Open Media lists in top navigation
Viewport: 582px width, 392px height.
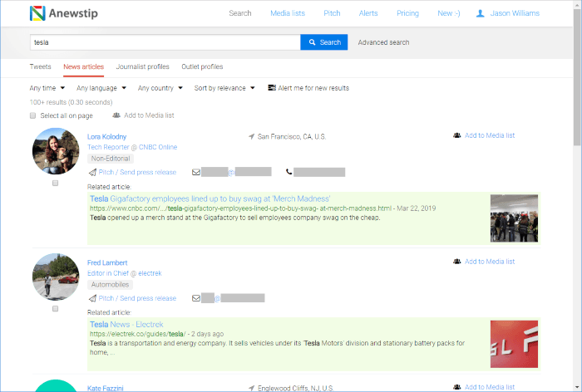[x=288, y=13]
